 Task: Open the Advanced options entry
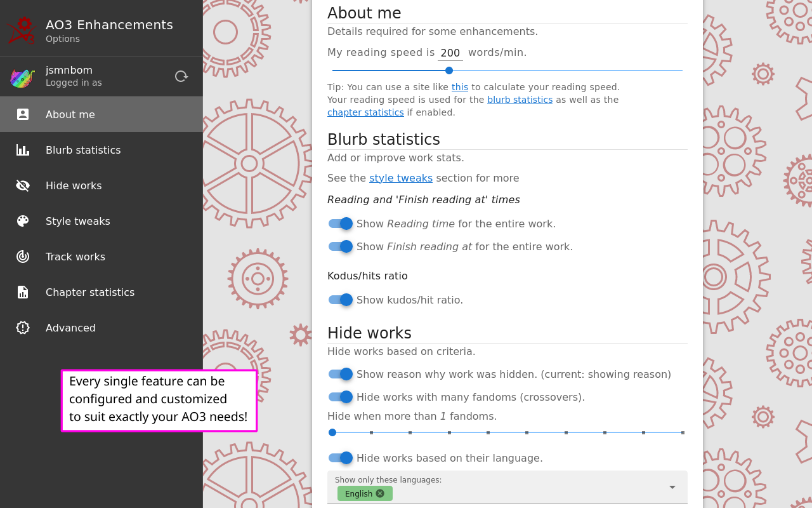coord(101,328)
